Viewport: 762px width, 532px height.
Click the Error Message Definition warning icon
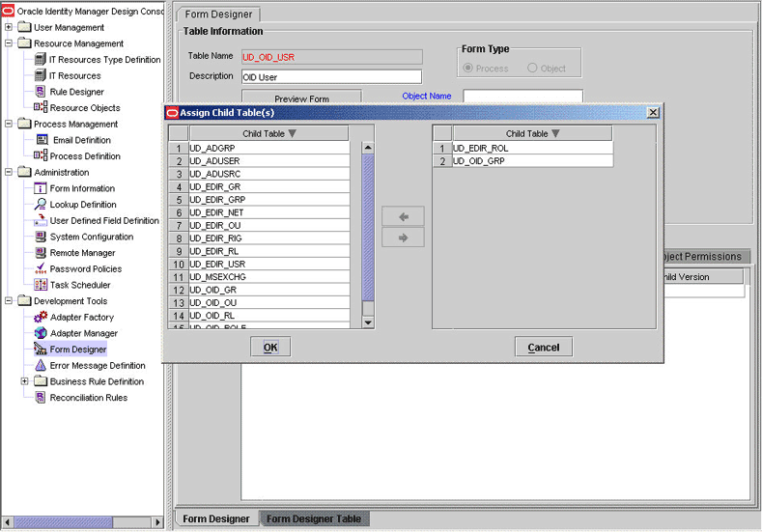click(41, 365)
